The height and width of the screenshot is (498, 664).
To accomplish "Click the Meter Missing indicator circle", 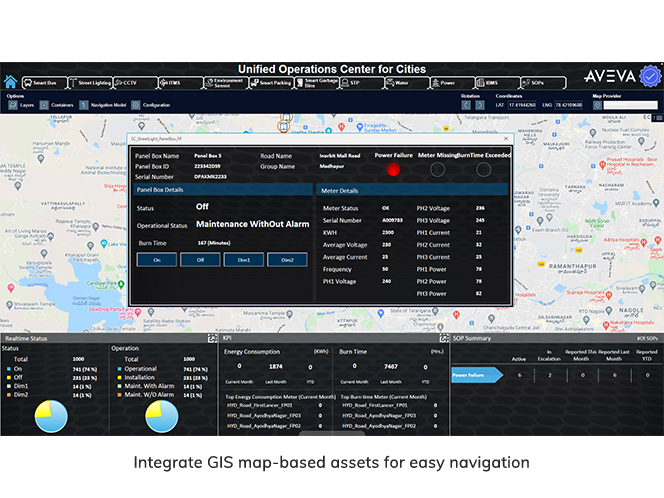I will coord(437,170).
